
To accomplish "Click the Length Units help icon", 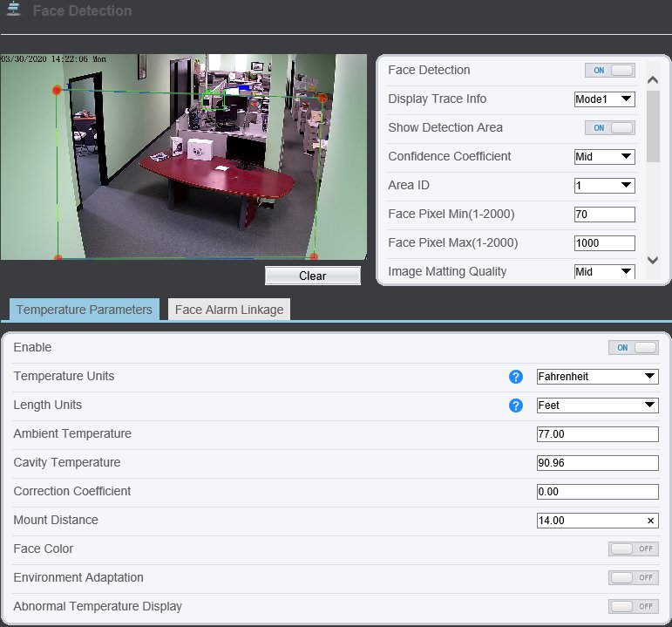I will pos(515,406).
